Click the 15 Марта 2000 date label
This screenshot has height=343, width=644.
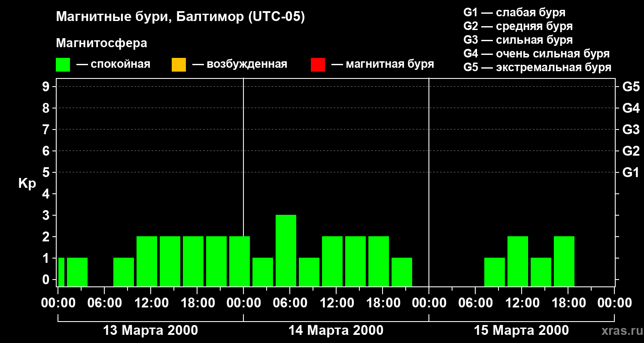click(x=521, y=331)
